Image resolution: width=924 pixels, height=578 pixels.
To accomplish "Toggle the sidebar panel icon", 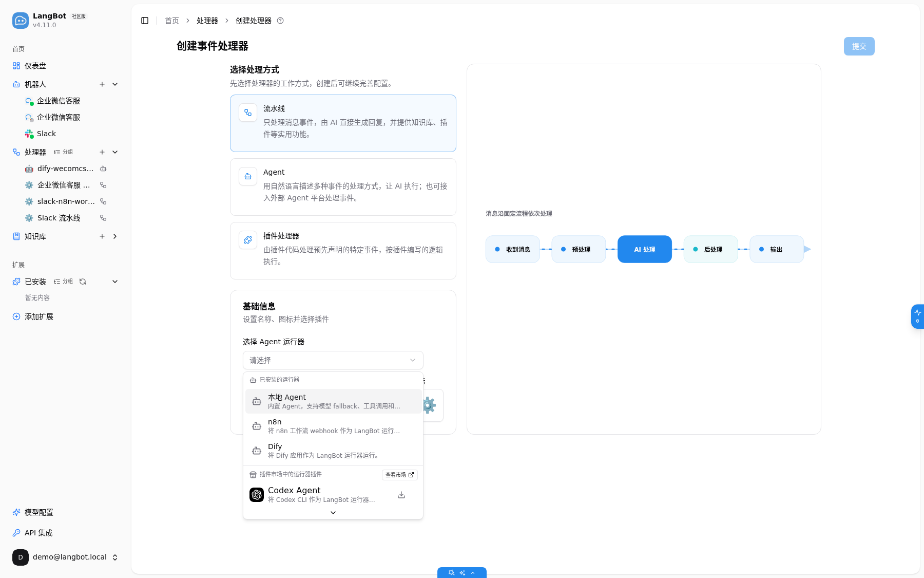I will point(145,21).
